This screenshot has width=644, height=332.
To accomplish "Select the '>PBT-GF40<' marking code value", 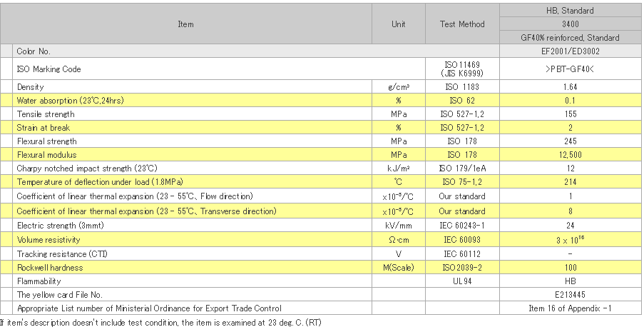I will (570, 69).
